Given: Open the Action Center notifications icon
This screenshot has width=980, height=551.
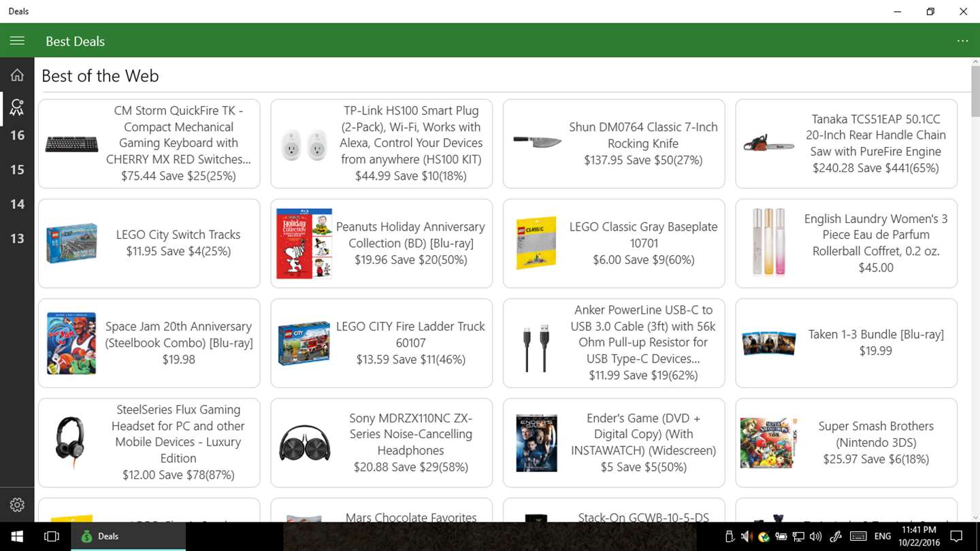Looking at the screenshot, I should click(956, 537).
